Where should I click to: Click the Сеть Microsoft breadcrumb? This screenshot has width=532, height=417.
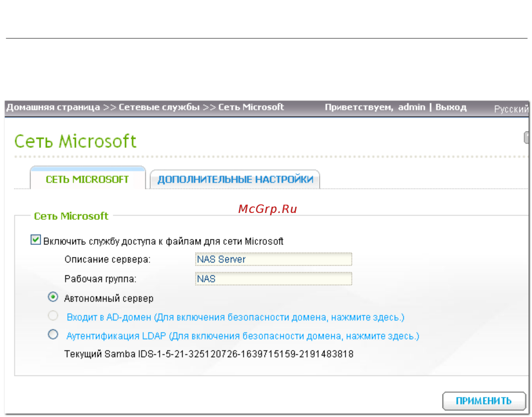click(x=251, y=107)
